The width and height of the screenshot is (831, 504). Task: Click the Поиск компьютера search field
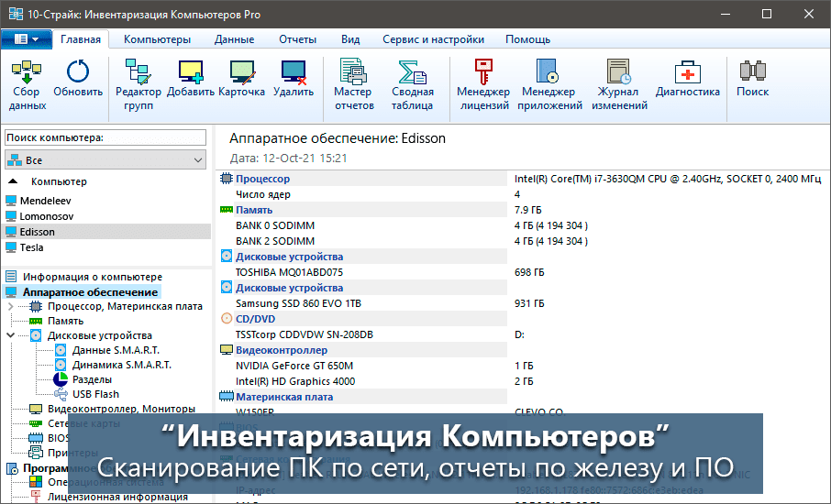coord(105,137)
